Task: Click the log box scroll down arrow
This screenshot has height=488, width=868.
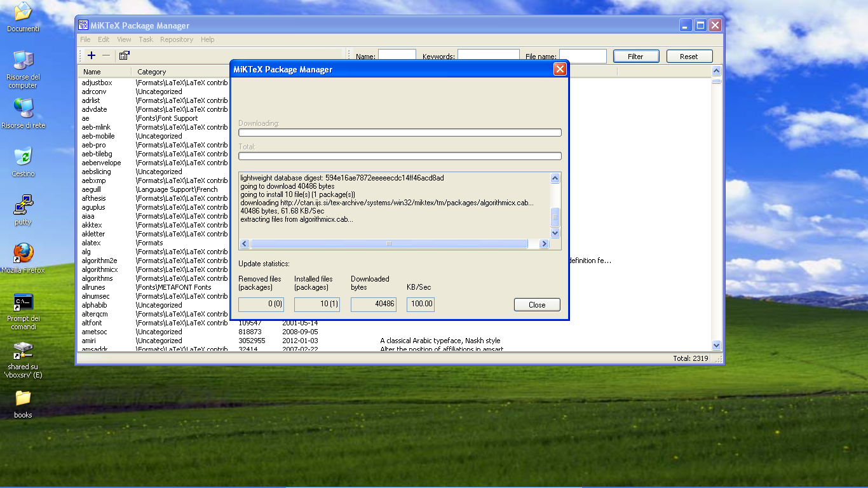Action: (x=555, y=233)
